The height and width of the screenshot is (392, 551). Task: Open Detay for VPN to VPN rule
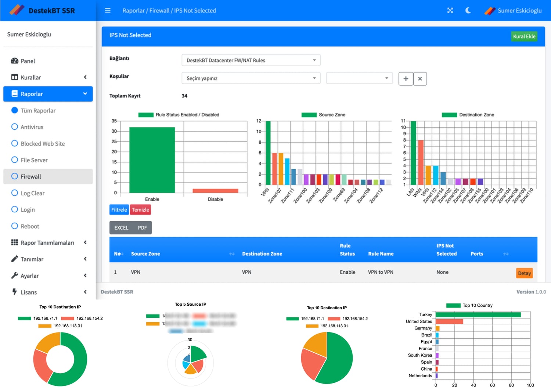point(524,273)
